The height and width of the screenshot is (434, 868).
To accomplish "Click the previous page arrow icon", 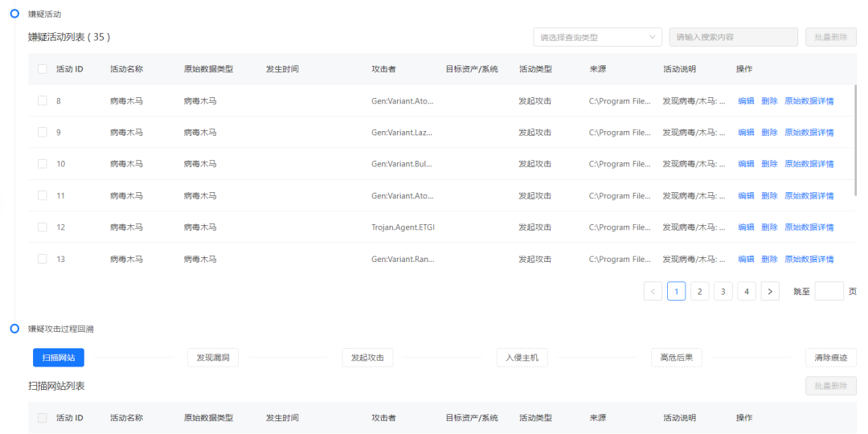I will (653, 292).
